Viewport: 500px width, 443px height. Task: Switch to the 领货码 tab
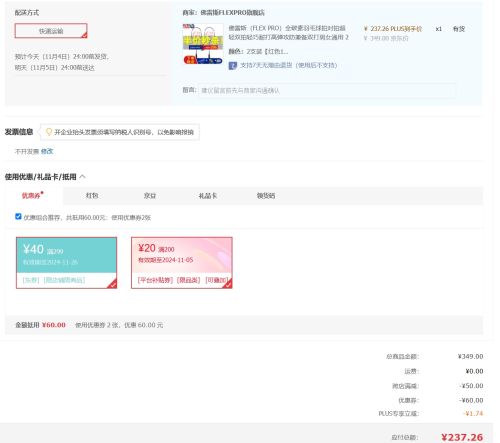pyautogui.click(x=266, y=196)
